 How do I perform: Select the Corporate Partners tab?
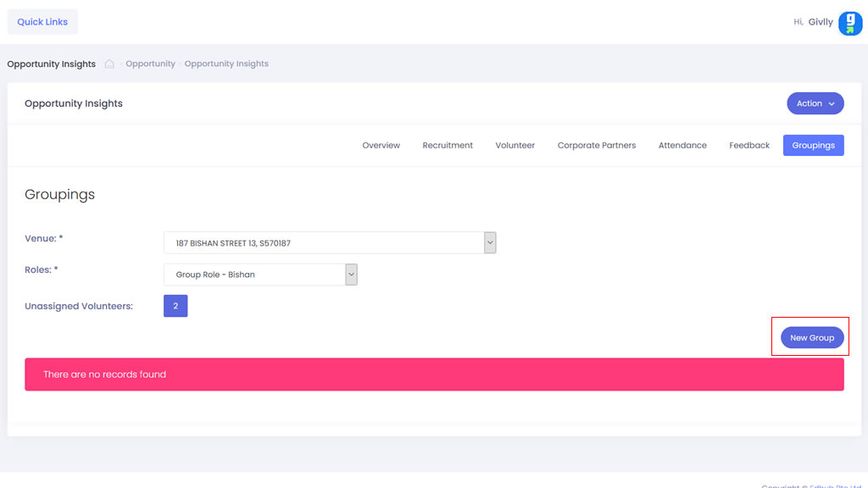click(596, 146)
